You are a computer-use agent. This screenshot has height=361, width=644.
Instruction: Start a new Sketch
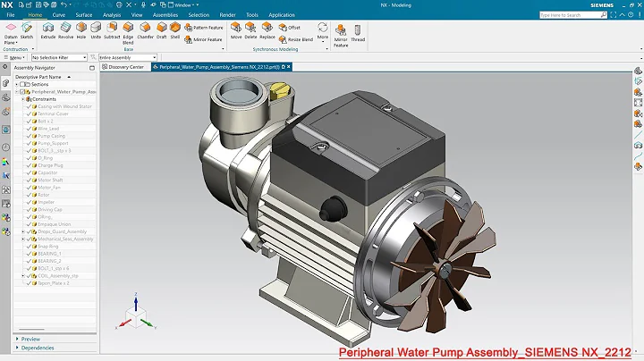(x=27, y=30)
